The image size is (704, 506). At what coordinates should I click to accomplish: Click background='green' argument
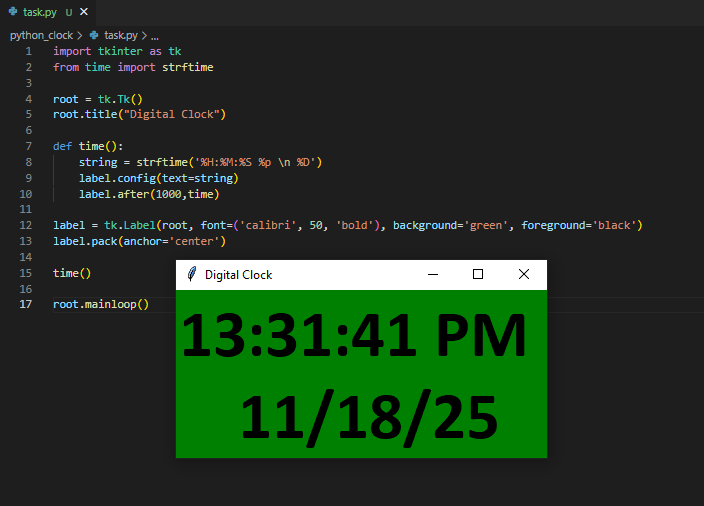click(x=450, y=225)
